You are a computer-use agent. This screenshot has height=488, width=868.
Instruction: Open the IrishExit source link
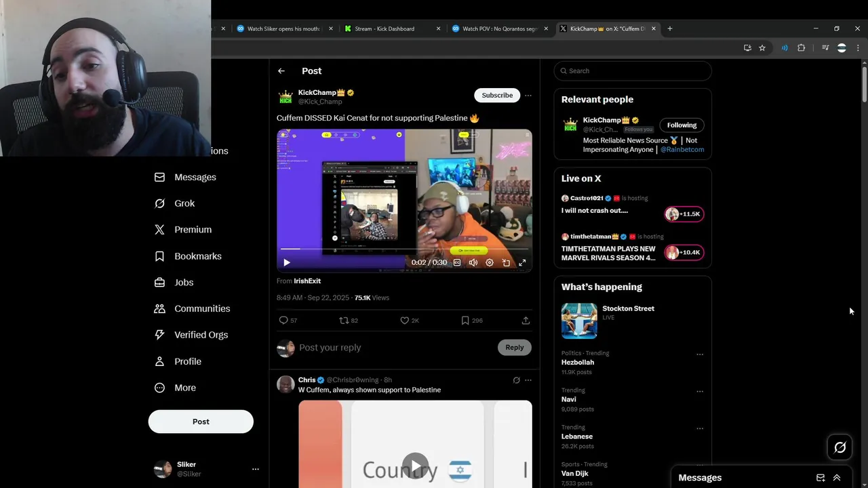tap(307, 281)
